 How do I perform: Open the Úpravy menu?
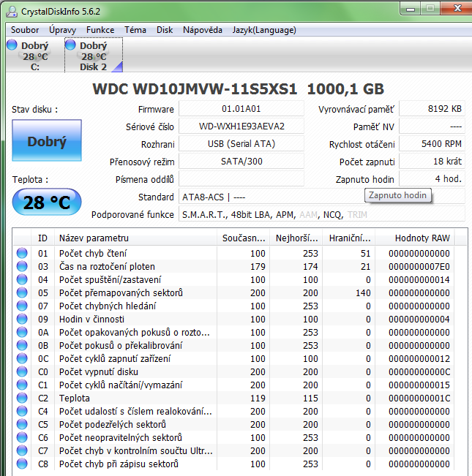[x=62, y=30]
